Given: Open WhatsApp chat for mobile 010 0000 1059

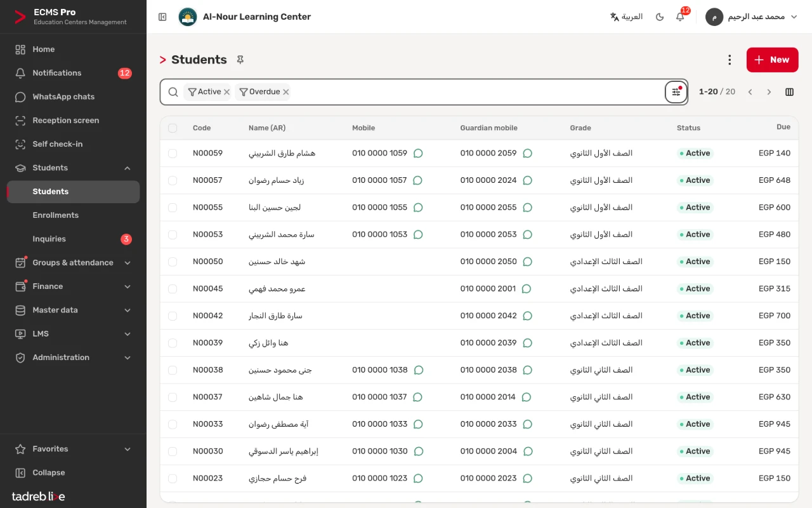Looking at the screenshot, I should tap(418, 153).
